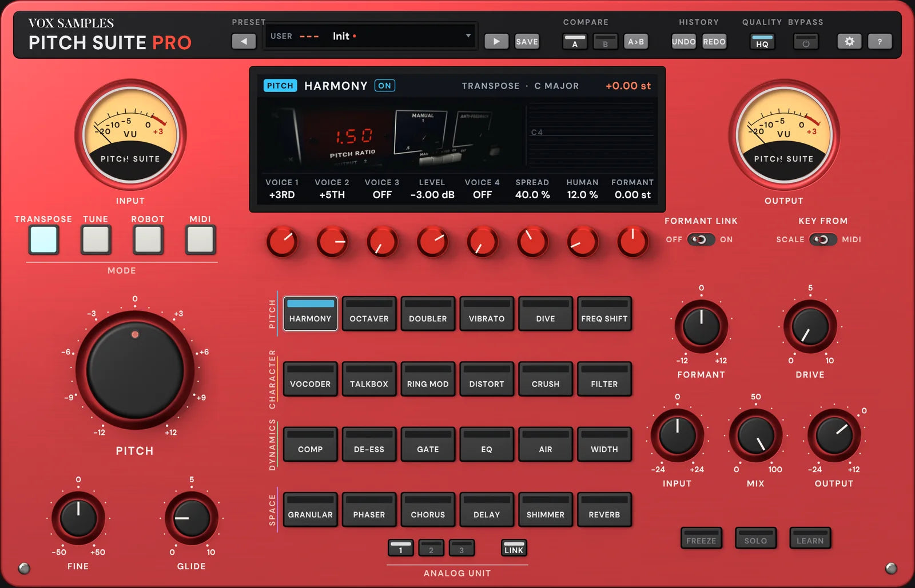
Task: Load the next preset with the right arrow
Action: 496,41
